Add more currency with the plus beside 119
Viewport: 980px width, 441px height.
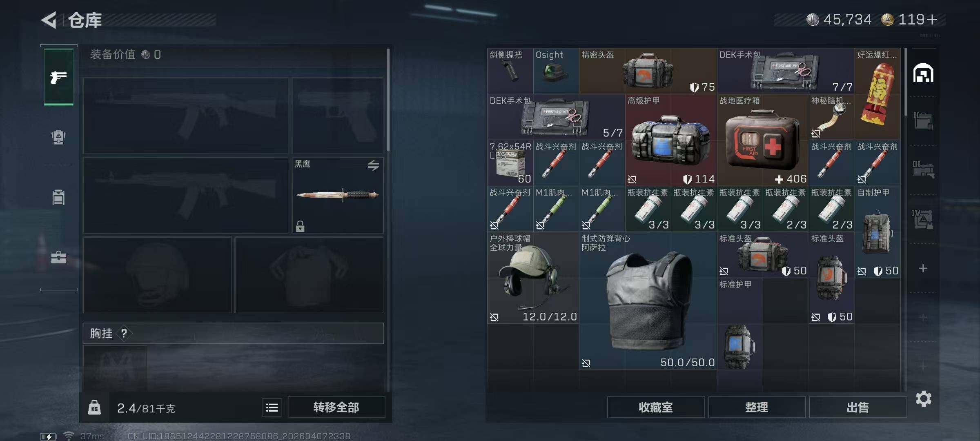pos(932,19)
